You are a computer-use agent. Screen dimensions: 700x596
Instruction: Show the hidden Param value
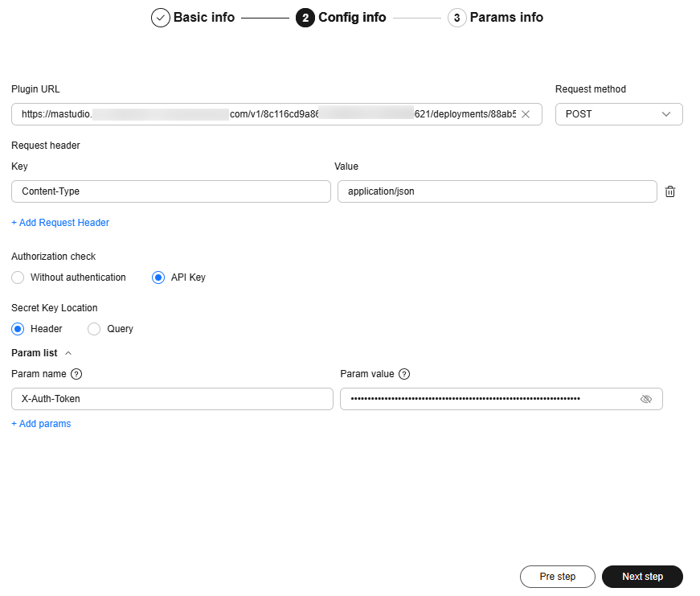[645, 399]
